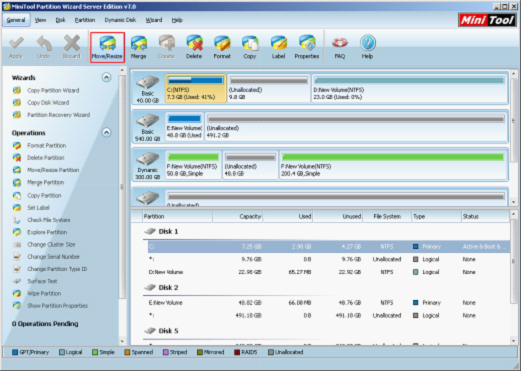Click the 40.00 GB Basic disk icon
This screenshot has height=371, width=521.
[x=147, y=82]
